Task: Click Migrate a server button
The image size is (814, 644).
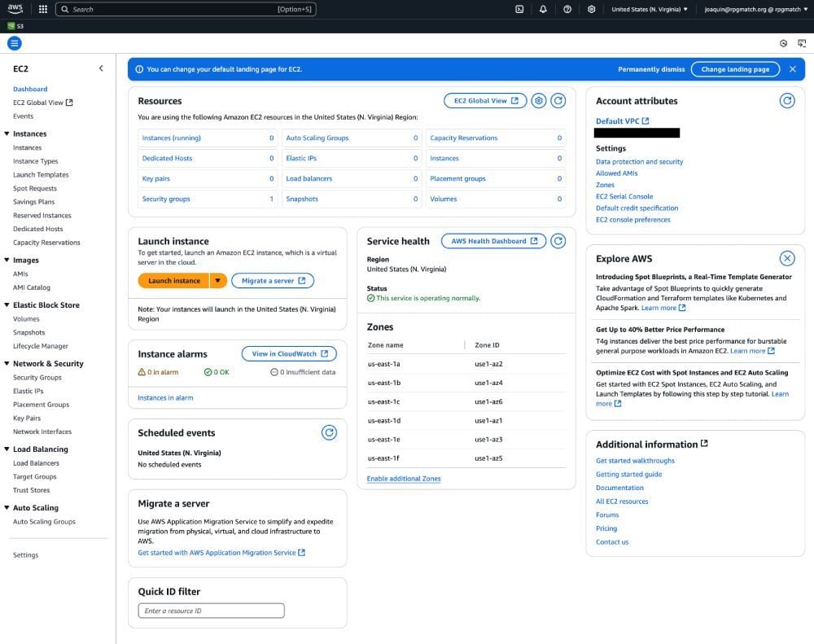Action: 273,280
